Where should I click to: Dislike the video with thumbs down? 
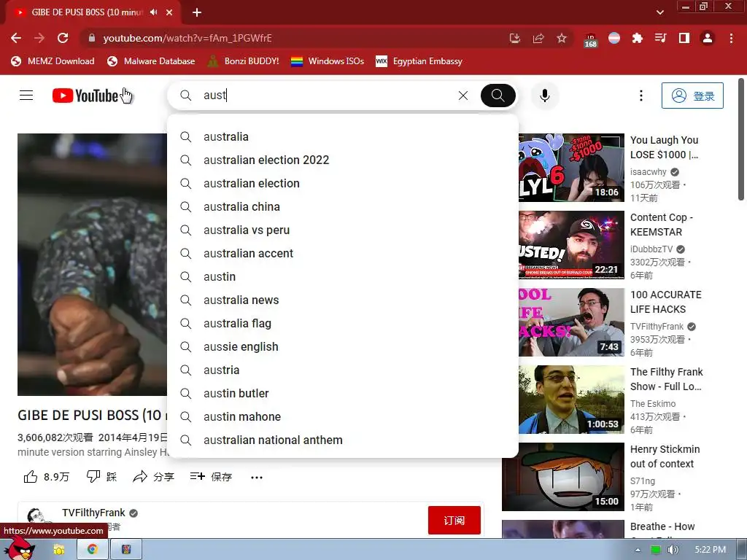pos(101,477)
